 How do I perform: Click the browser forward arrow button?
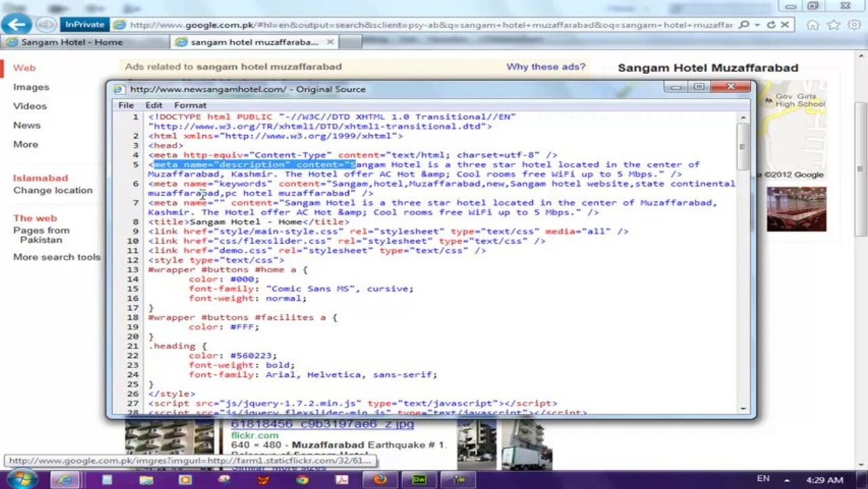click(x=45, y=24)
